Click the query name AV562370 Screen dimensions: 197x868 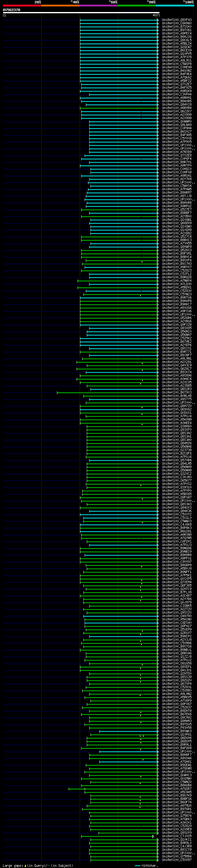(11, 10)
